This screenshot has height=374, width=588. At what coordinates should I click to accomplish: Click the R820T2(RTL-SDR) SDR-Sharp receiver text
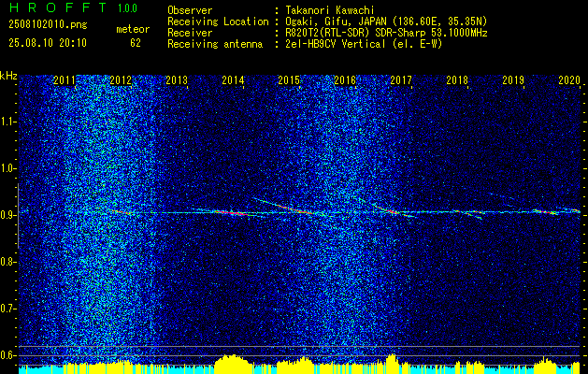386,33
